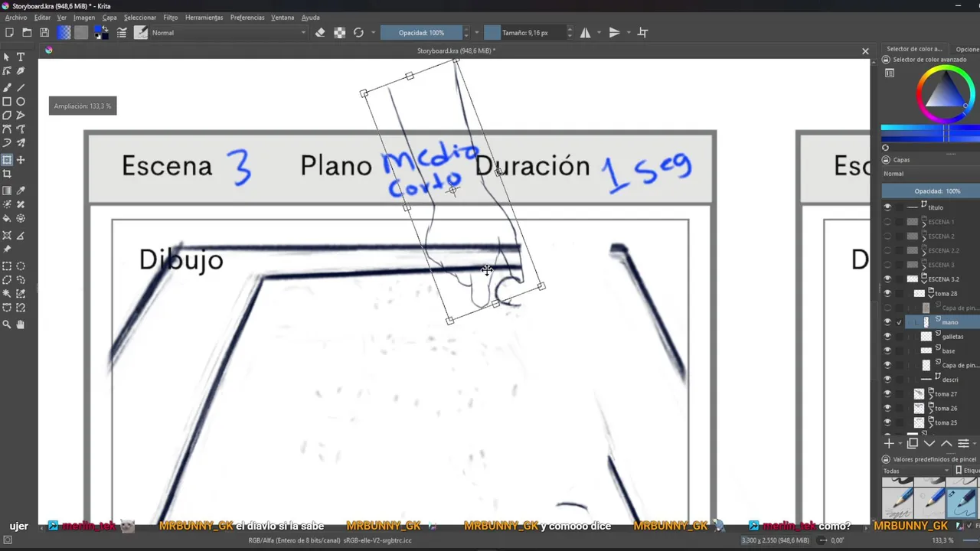Select the Assistant tool
The width and height of the screenshot is (980, 551).
[x=7, y=235]
